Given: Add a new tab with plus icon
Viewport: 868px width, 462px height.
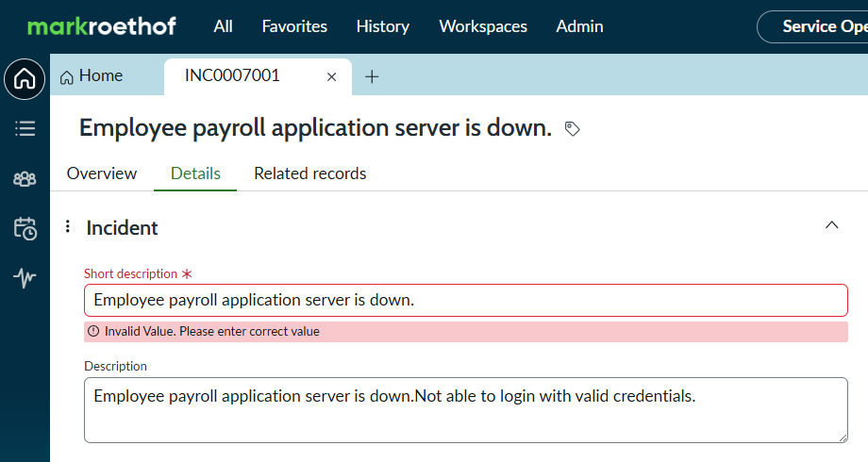Looking at the screenshot, I should point(372,77).
